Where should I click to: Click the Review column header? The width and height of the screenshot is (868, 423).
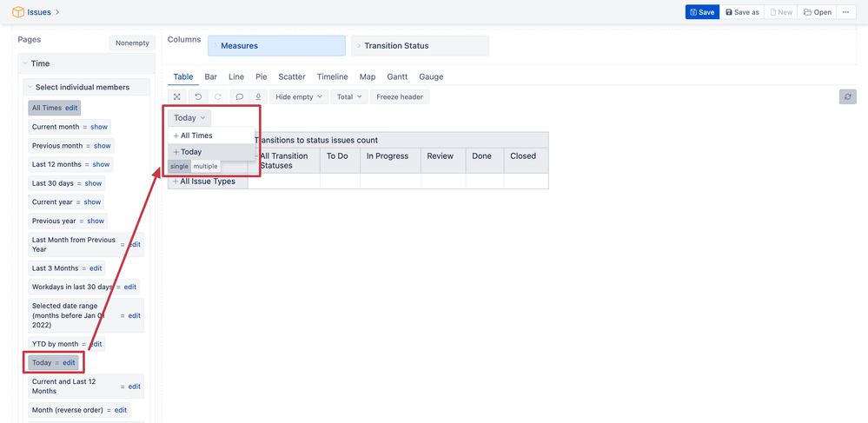pyautogui.click(x=443, y=161)
